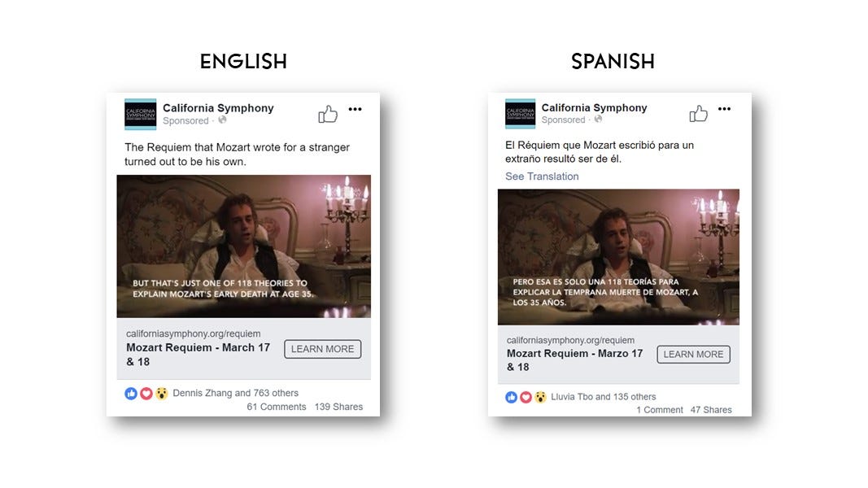Open three-dot options menu on Spanish ad
The image size is (868, 488).
[x=724, y=108]
